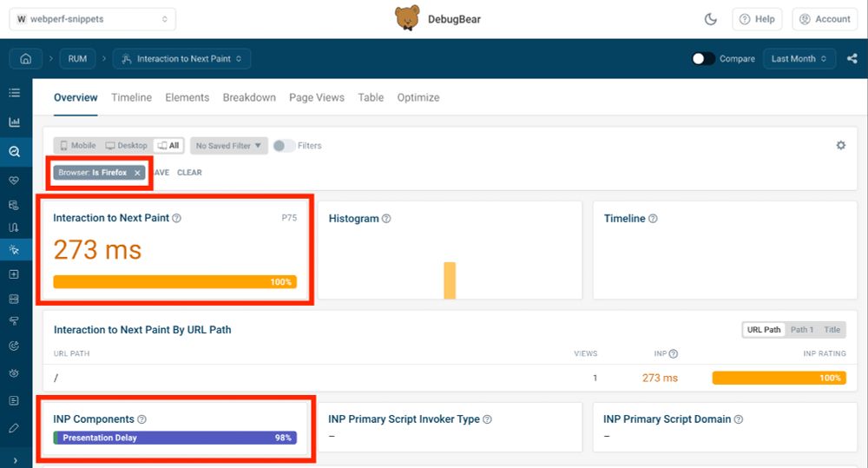
Task: Expand the sidebar with bottom chevron
Action: [x=15, y=460]
